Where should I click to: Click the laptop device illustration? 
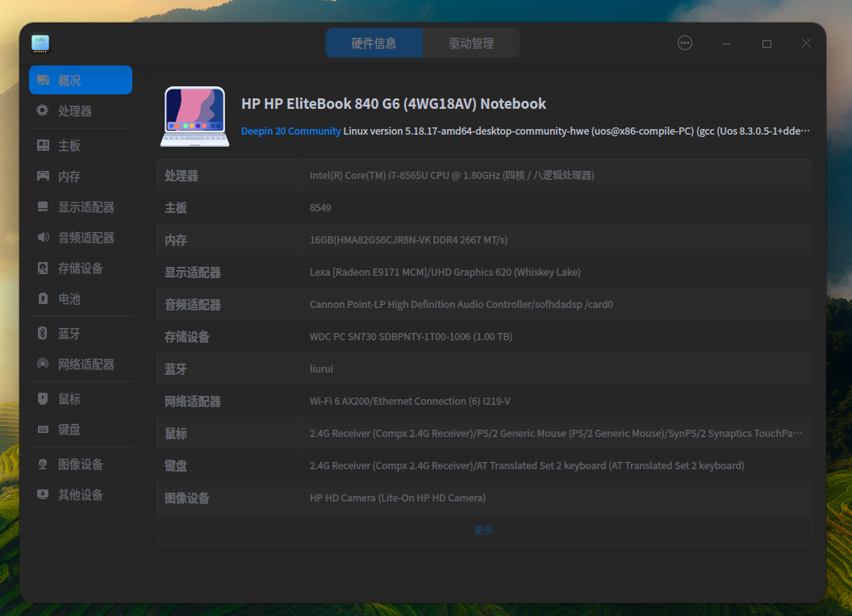pos(195,116)
